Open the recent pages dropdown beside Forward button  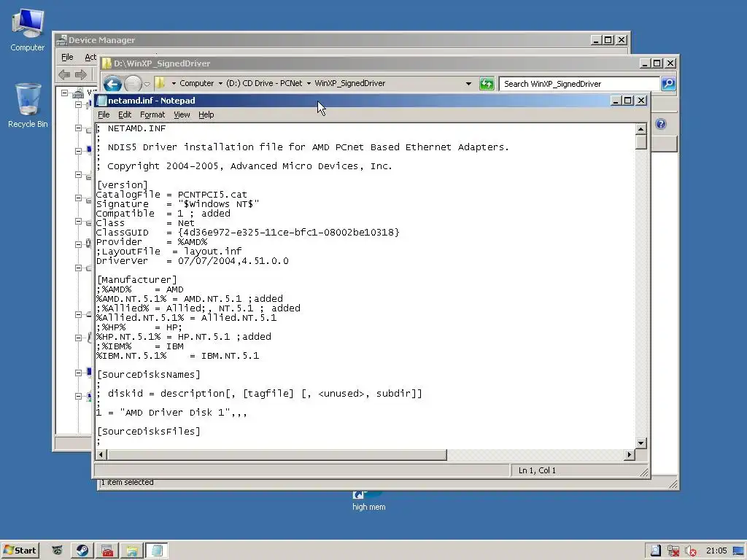pyautogui.click(x=147, y=85)
